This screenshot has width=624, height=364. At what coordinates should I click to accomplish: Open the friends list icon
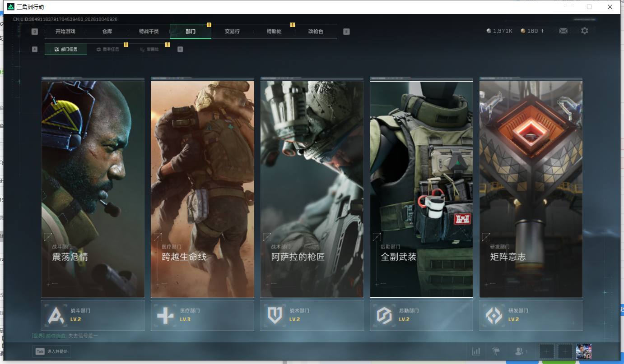[521, 351]
